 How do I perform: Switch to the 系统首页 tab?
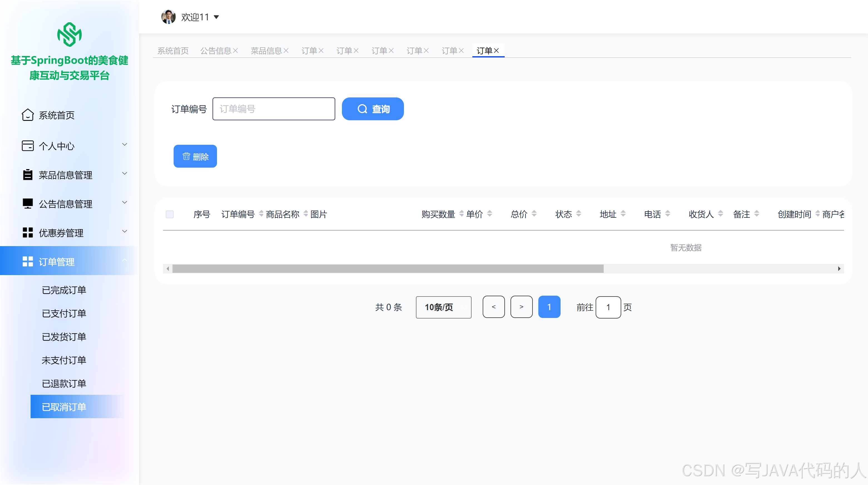point(173,51)
